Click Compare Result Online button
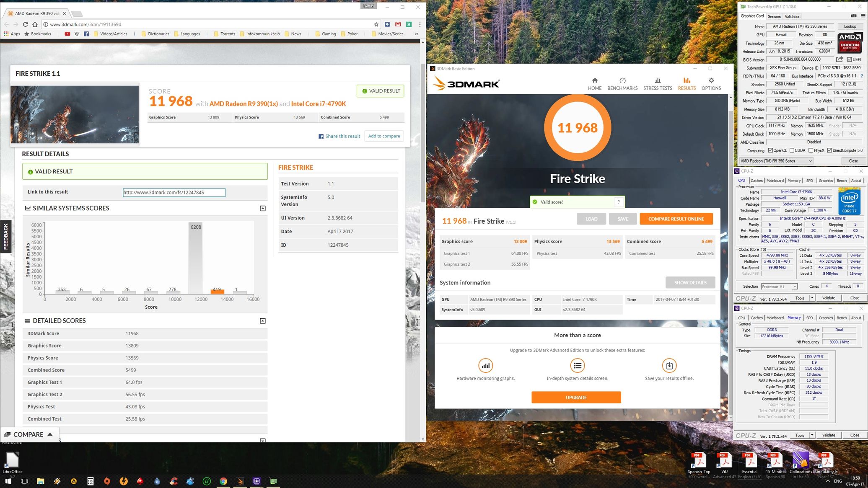 pos(676,219)
